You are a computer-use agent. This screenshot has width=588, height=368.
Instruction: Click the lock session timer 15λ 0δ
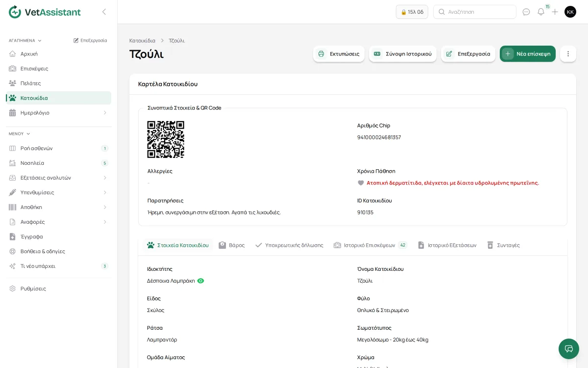(412, 12)
